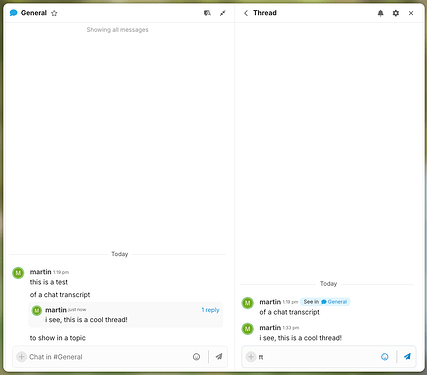
Task: Open emoji picker in General chat box
Action: click(x=197, y=357)
